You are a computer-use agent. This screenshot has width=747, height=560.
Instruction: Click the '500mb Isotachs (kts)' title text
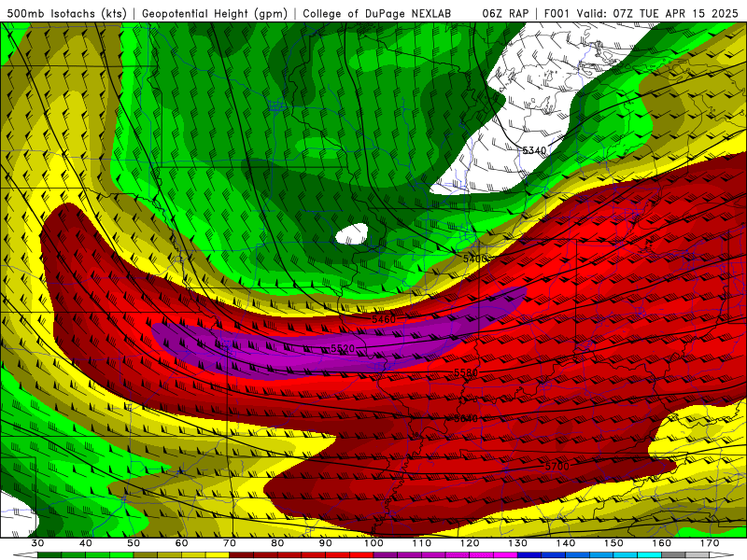66,13
